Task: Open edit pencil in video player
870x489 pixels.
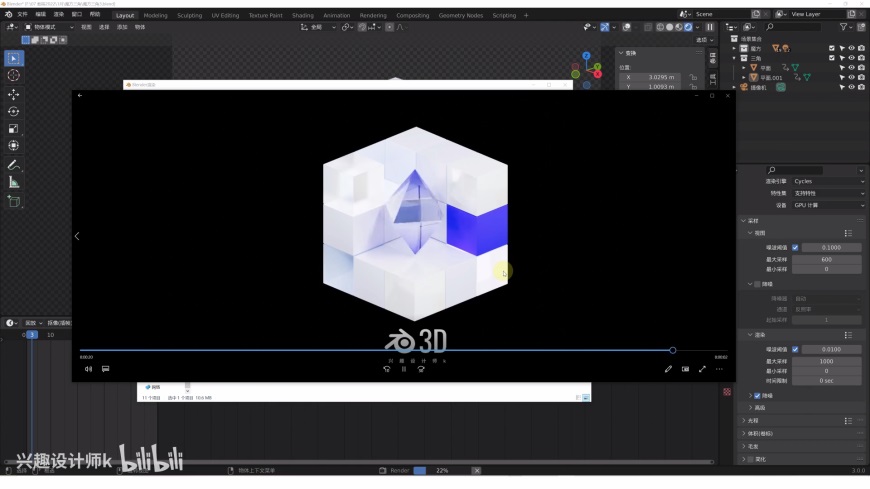Action: coord(668,369)
